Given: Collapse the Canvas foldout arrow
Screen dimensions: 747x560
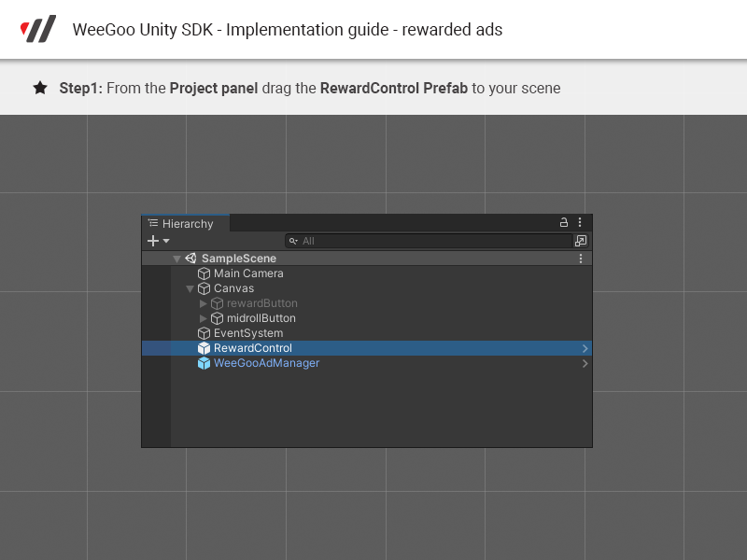Looking at the screenshot, I should tap(190, 288).
